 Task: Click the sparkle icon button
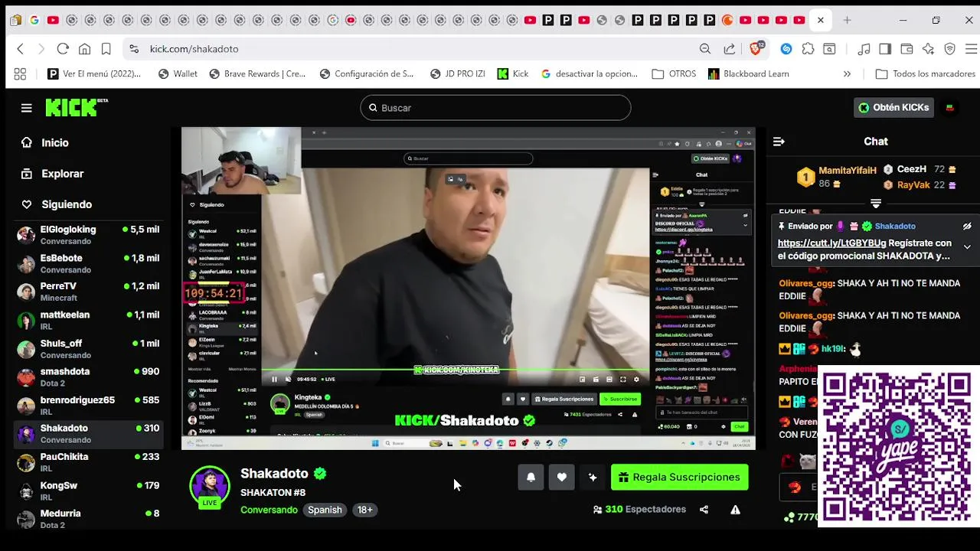[592, 478]
